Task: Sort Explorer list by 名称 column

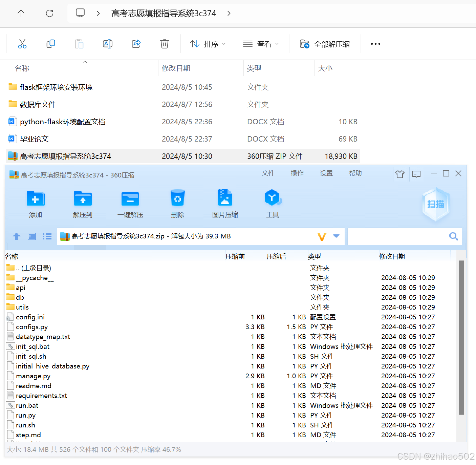Action: pos(22,68)
